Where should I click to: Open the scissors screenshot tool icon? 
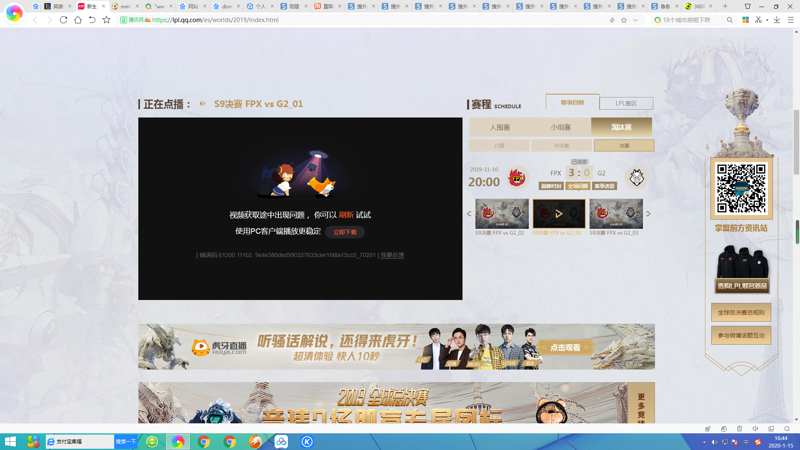[759, 20]
